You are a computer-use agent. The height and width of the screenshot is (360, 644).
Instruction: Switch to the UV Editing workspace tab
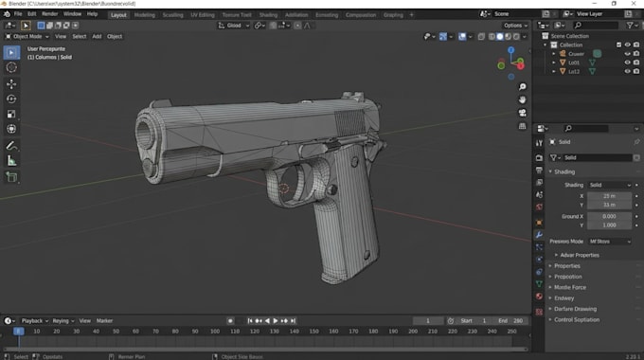point(203,15)
